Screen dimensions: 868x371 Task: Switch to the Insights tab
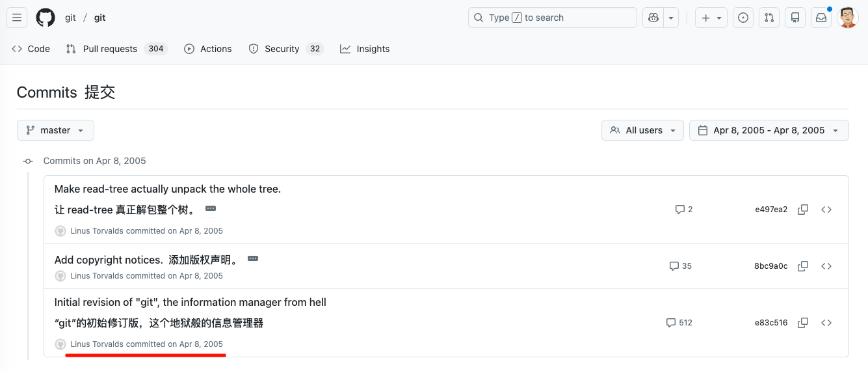click(365, 49)
